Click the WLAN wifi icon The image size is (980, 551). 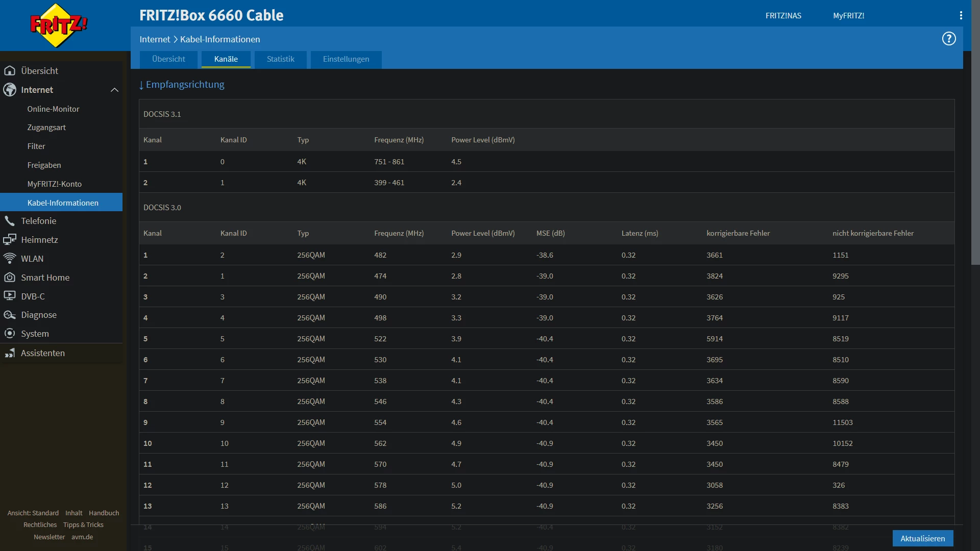(10, 259)
